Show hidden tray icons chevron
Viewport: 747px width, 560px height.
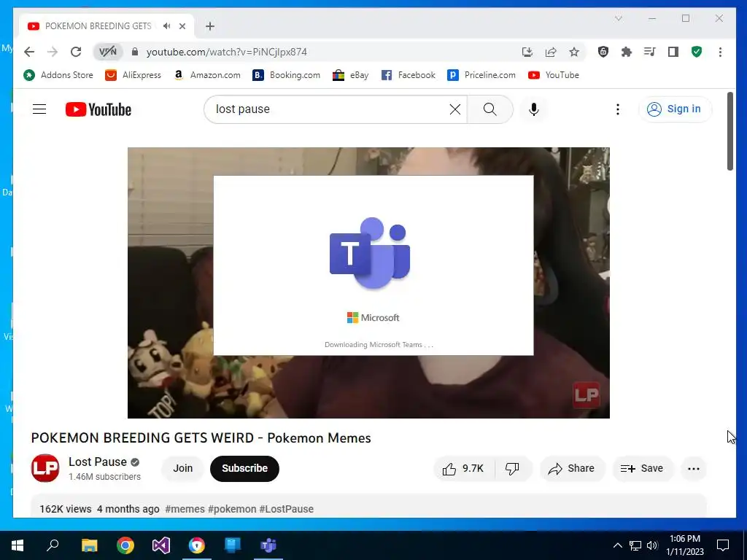click(617, 545)
